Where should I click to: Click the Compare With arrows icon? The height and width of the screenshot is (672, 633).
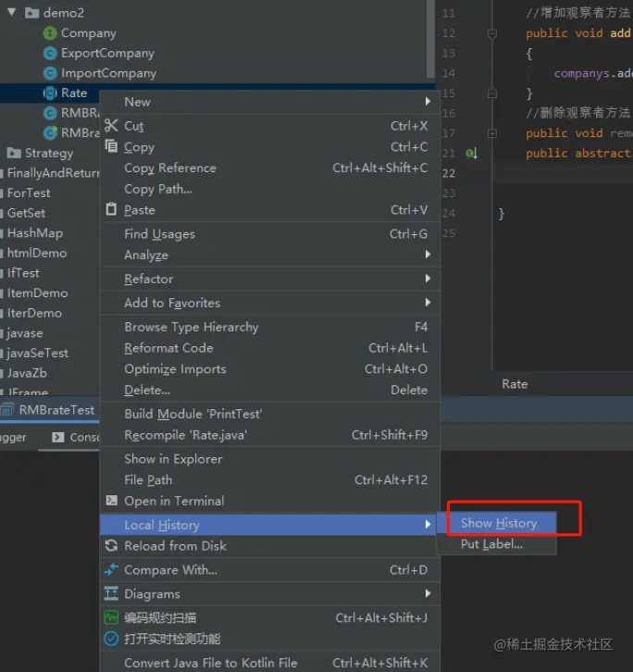(111, 569)
